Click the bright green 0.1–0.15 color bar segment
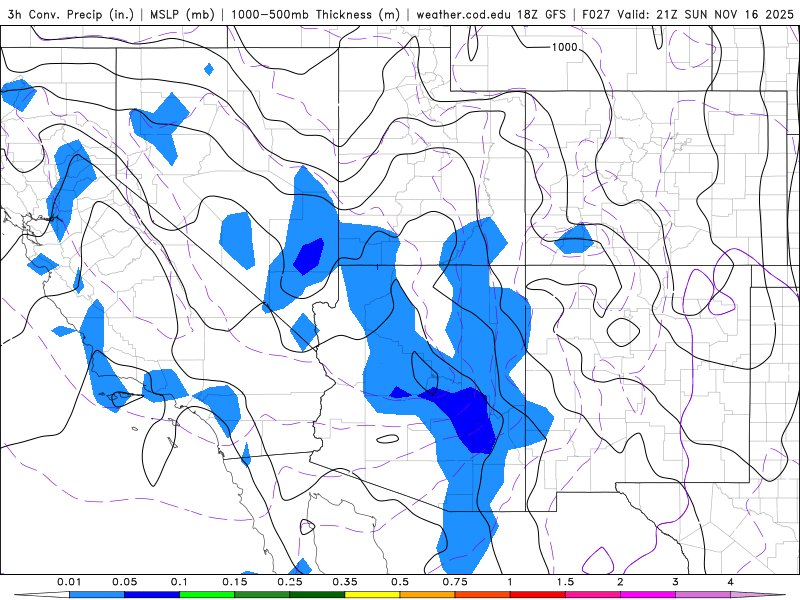 click(x=207, y=594)
